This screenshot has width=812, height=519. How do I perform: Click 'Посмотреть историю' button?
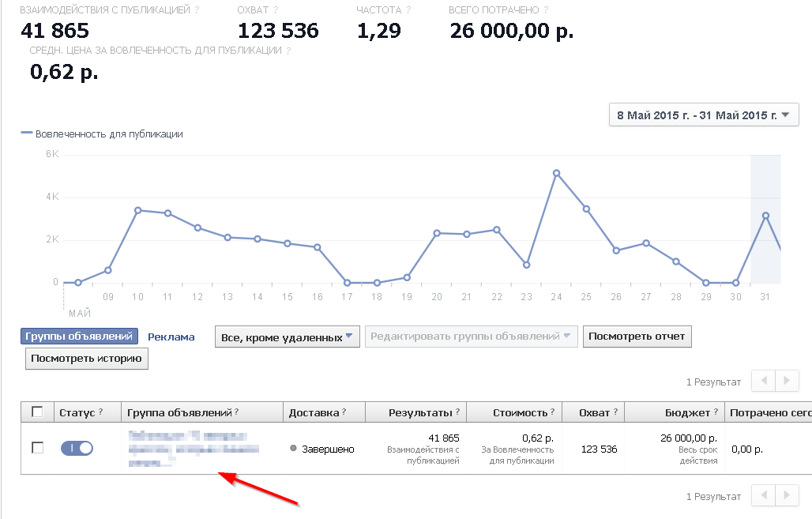(87, 359)
